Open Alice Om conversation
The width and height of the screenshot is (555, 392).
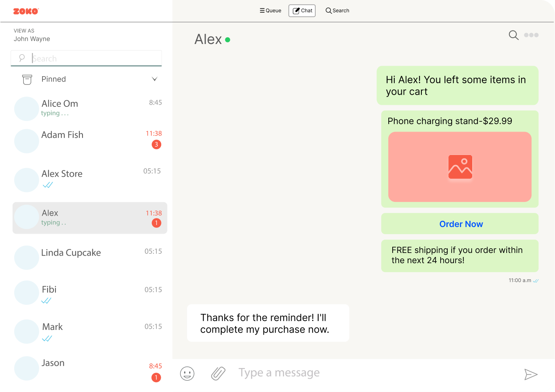90,108
